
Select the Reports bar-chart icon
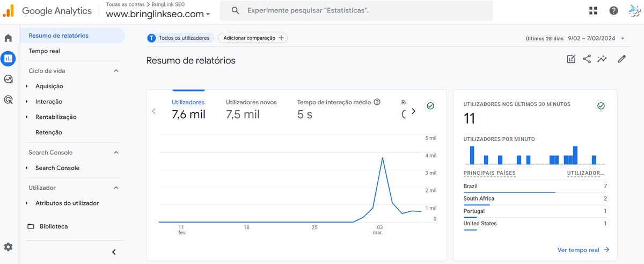[x=8, y=59]
